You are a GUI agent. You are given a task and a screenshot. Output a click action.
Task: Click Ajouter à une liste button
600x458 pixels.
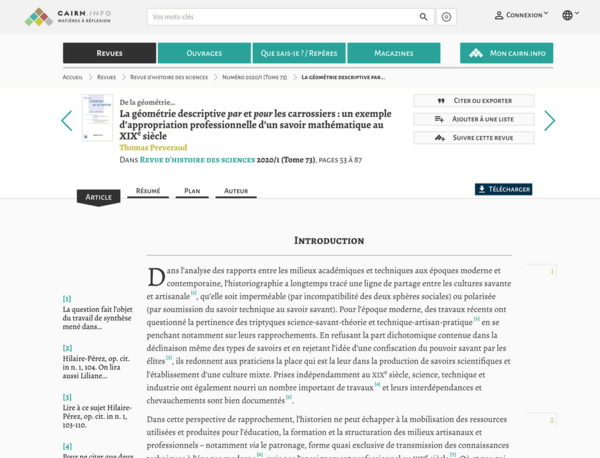(474, 119)
